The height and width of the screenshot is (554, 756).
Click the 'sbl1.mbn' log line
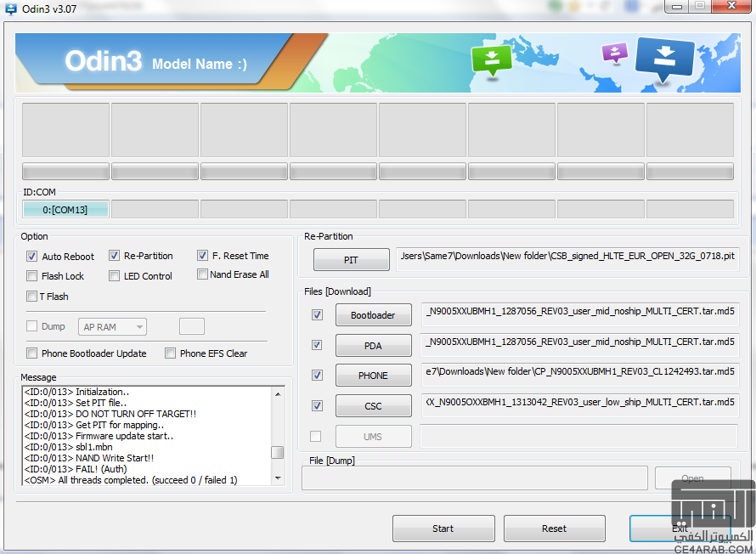point(69,447)
